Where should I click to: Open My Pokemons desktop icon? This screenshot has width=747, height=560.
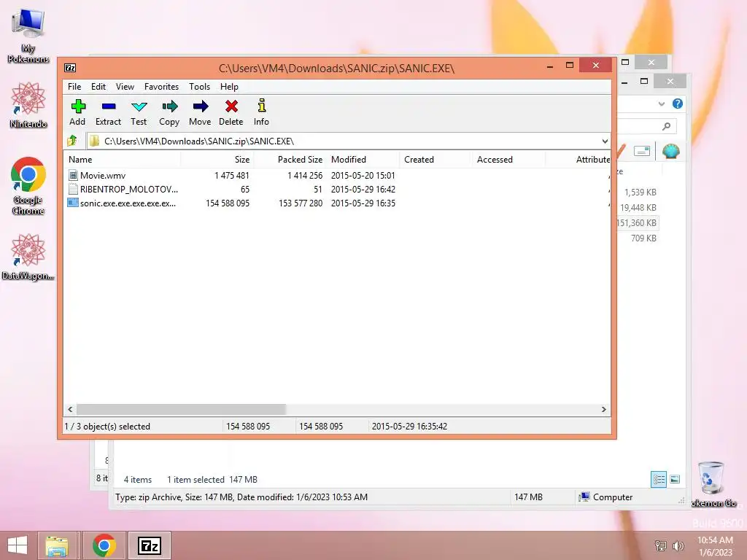click(28, 36)
